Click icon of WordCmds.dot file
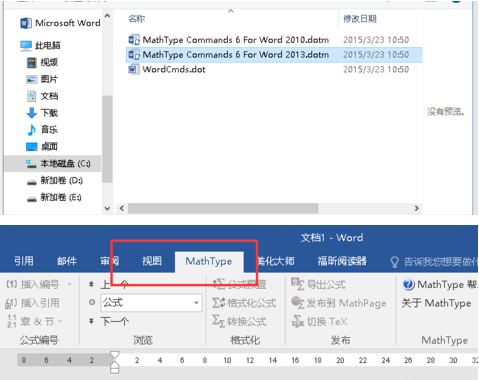Screen dimensions: 479x380 coord(134,69)
